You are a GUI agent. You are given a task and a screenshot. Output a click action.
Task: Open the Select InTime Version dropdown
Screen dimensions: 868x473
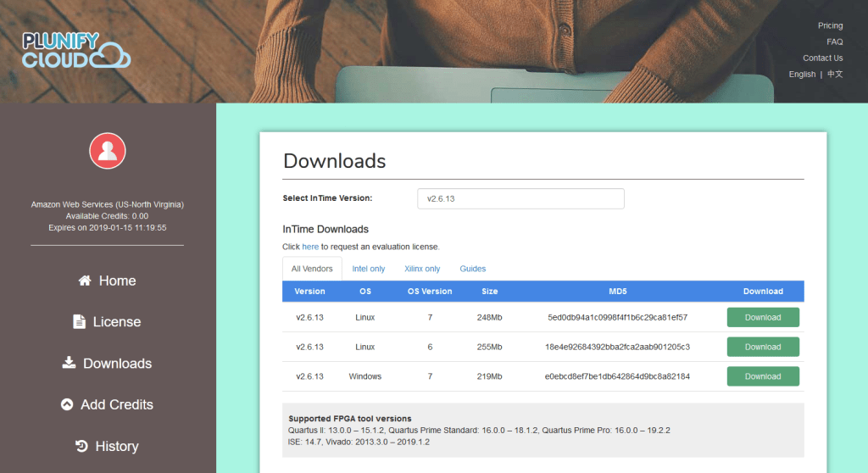pyautogui.click(x=520, y=198)
